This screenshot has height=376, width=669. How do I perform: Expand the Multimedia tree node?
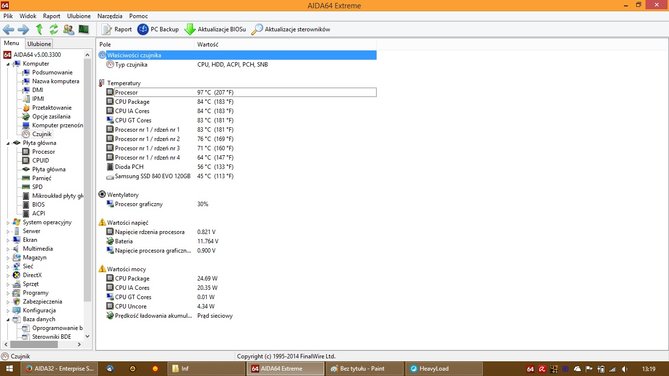[x=8, y=249]
